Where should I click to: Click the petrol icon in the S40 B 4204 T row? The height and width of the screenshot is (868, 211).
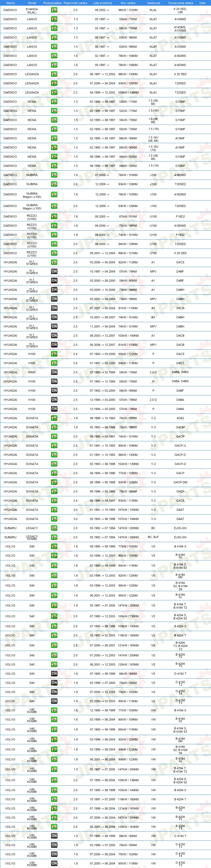click(x=54, y=635)
